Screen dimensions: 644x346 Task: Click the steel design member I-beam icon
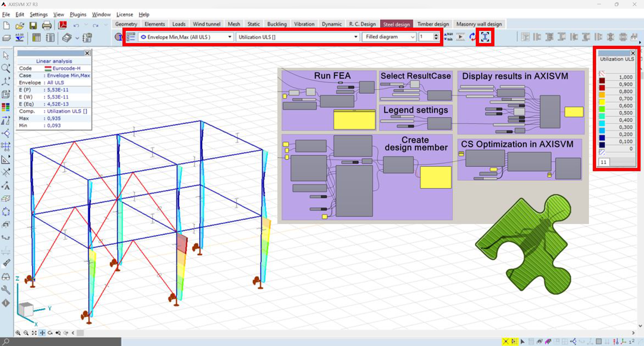(485, 37)
